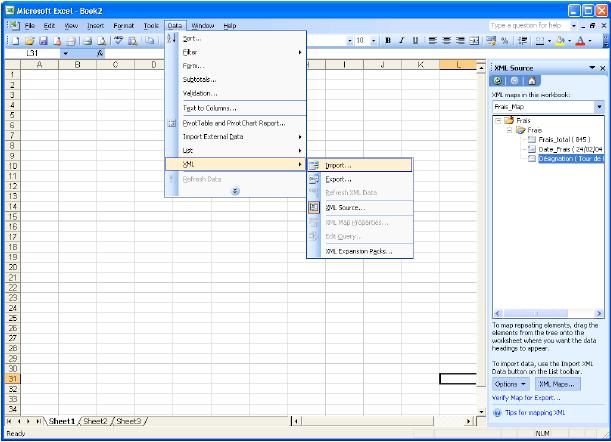The image size is (611, 442).
Task: Collapse the top-level Frais tree node
Action: tap(499, 120)
